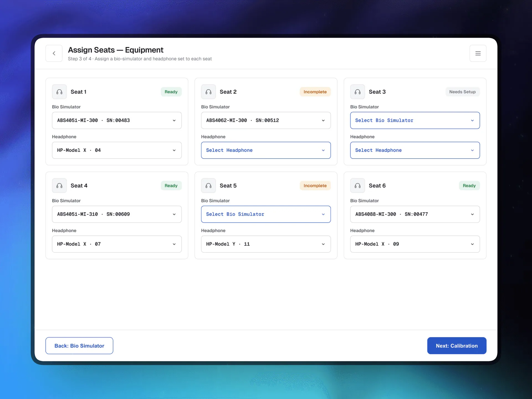The width and height of the screenshot is (532, 399).
Task: Click the Seat 5 card title
Action: click(x=228, y=186)
